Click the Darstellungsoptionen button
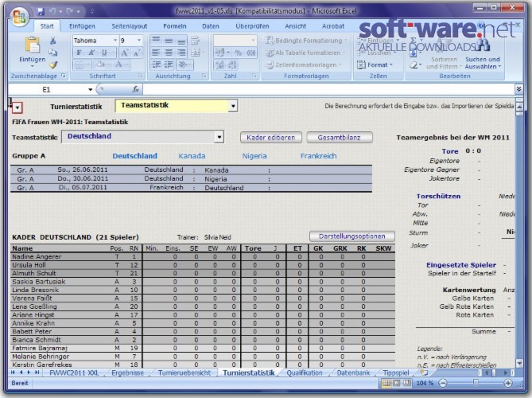The height and width of the screenshot is (398, 532). (351, 236)
